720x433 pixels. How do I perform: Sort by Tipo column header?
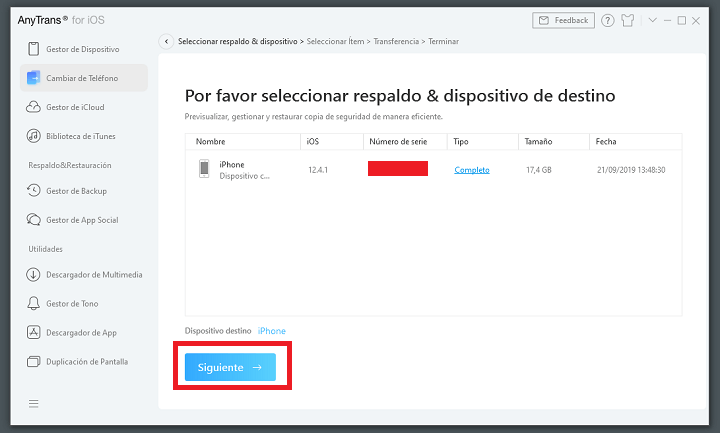pos(483,141)
